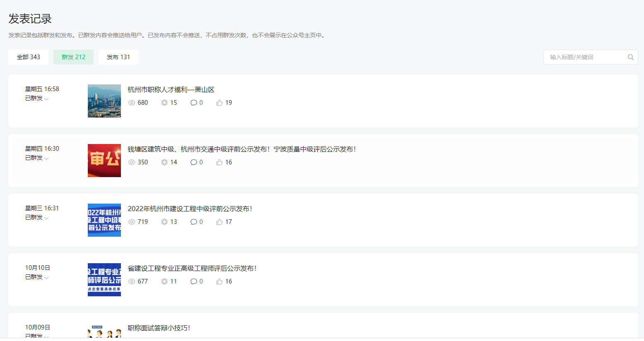The image size is (644, 341).
Task: Switch to the 全部 343 tab
Action: pyautogui.click(x=28, y=57)
